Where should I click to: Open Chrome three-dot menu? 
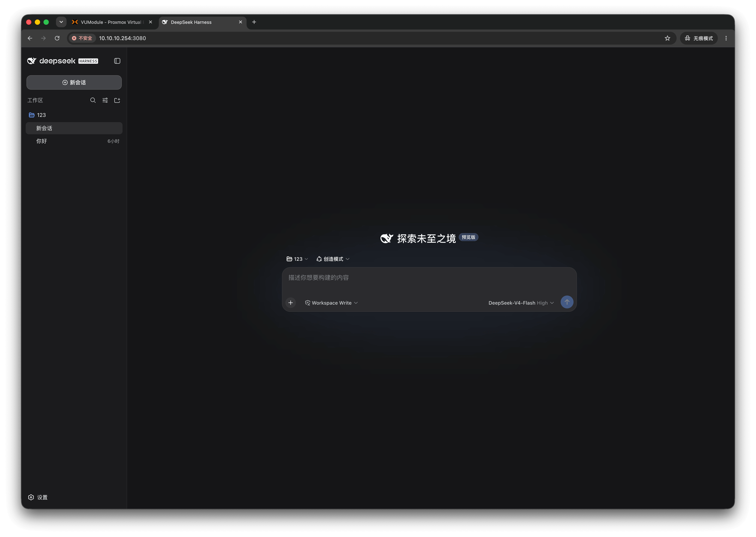pos(726,38)
